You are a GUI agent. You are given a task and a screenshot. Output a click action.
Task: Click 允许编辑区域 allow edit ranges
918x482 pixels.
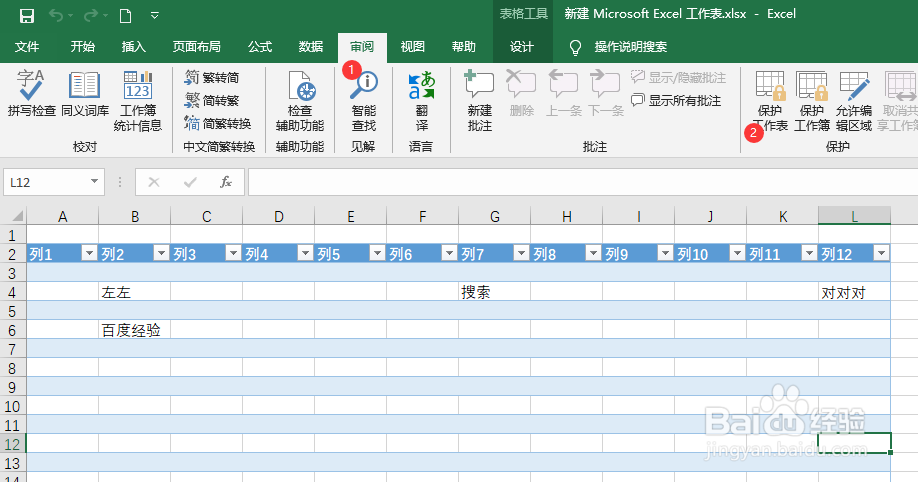coord(854,101)
